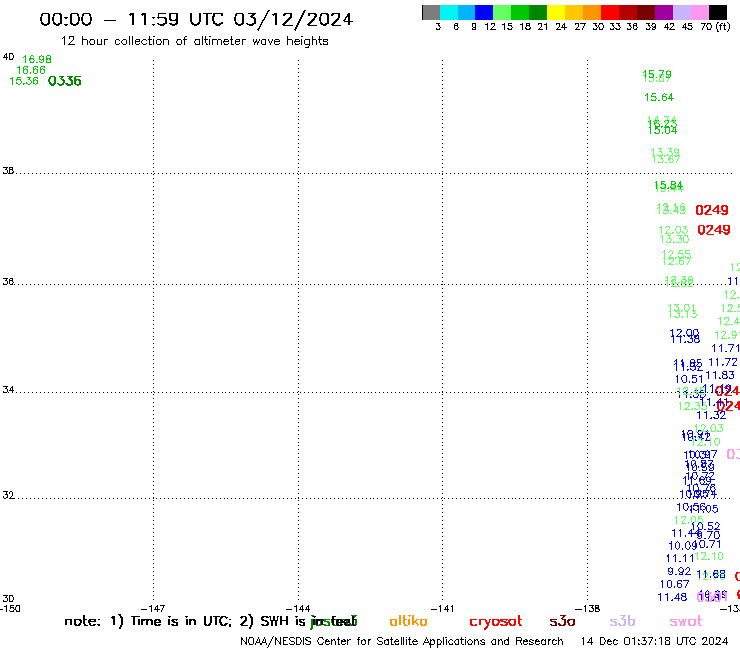Click latitude axis label 34
The height and width of the screenshot is (650, 740).
[8, 390]
